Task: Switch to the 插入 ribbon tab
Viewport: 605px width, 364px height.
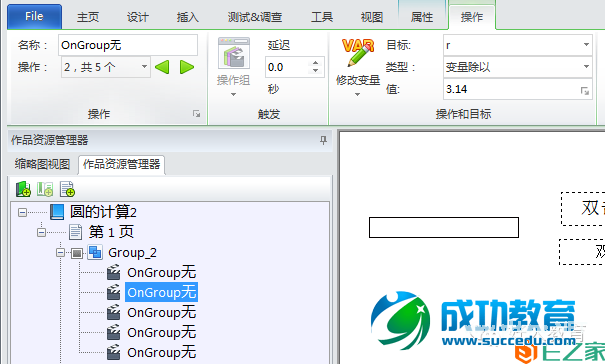Action: click(x=188, y=17)
